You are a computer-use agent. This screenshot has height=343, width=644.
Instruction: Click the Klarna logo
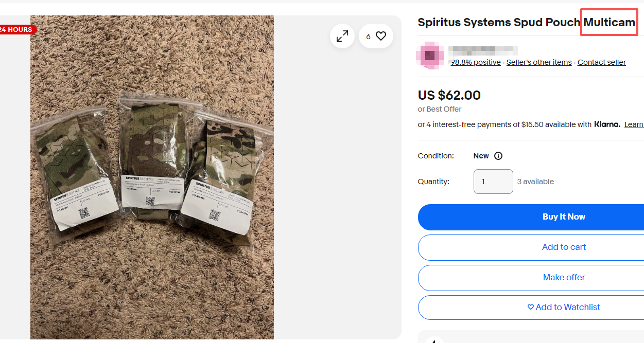[607, 124]
